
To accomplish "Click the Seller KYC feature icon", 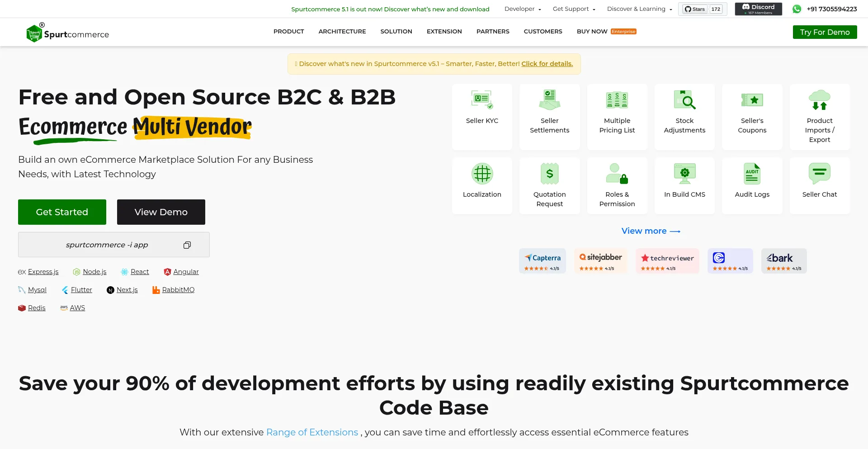I will [482, 100].
